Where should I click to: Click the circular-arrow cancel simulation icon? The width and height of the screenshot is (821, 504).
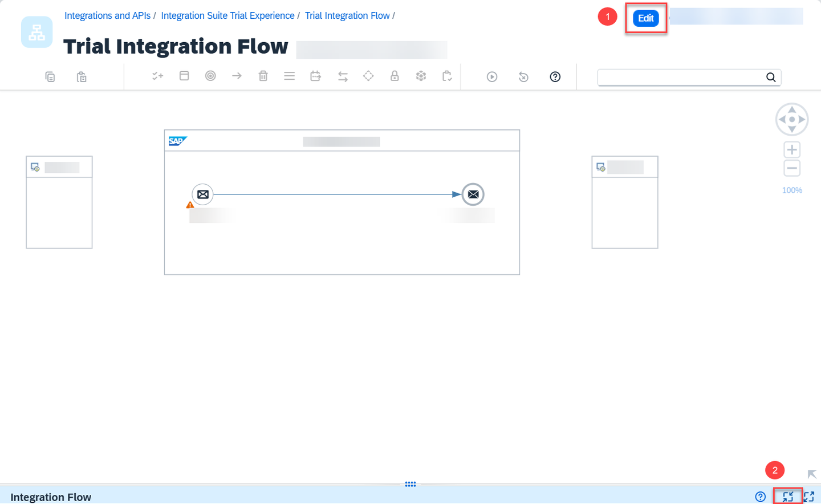coord(523,76)
